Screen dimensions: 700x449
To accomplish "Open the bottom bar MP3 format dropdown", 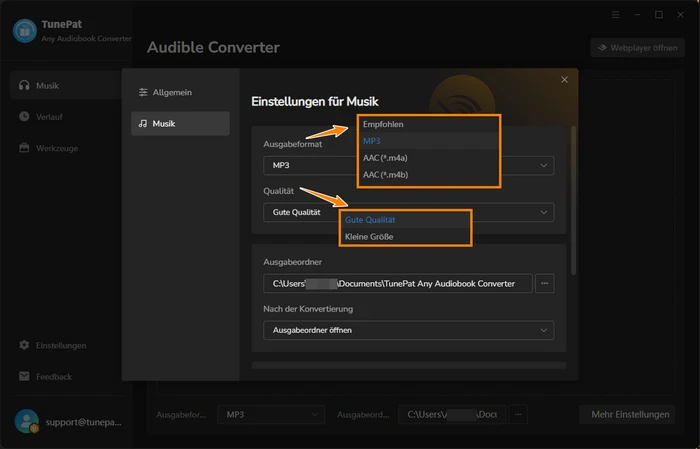I will (271, 415).
